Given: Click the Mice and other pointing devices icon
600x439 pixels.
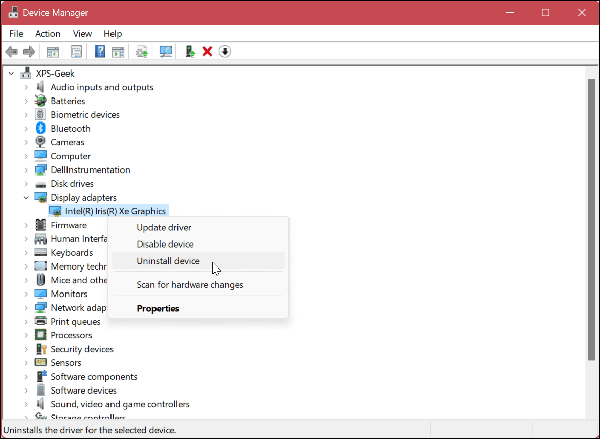Looking at the screenshot, I should tap(41, 280).
